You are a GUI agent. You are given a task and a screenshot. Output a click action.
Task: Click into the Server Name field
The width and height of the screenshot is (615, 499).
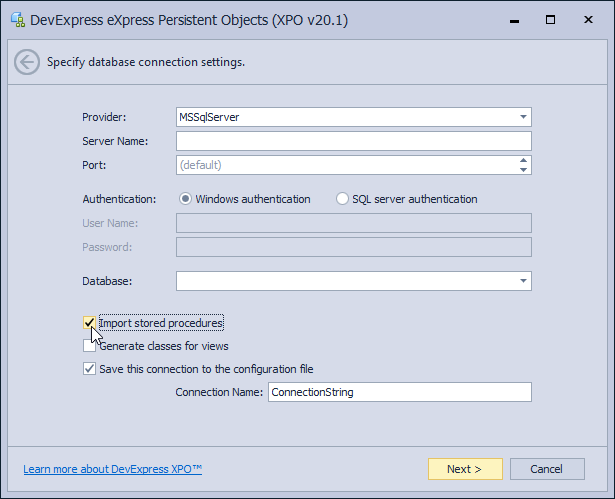pyautogui.click(x=354, y=141)
